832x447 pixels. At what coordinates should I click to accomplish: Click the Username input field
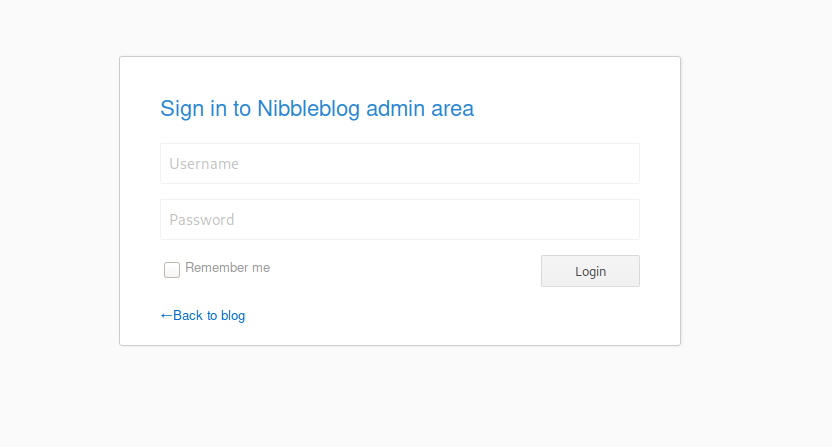400,164
